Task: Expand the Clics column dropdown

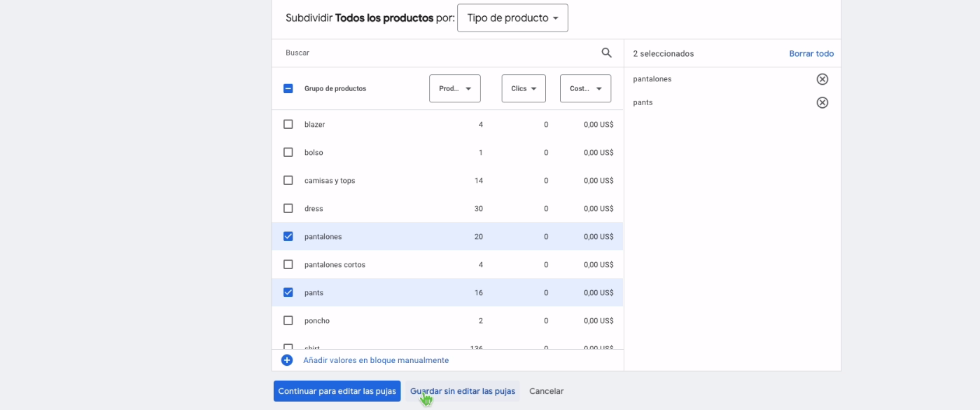Action: coord(524,88)
